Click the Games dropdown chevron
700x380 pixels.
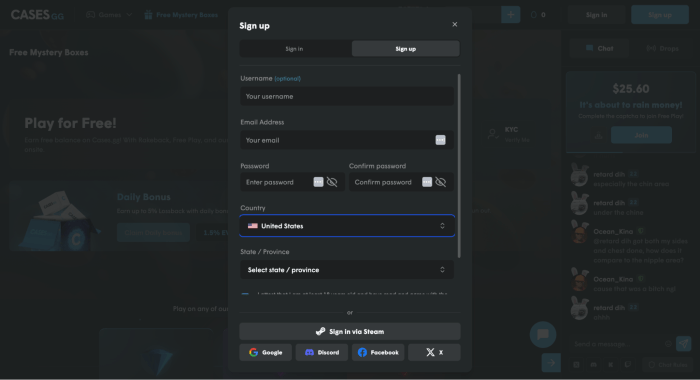pos(129,15)
